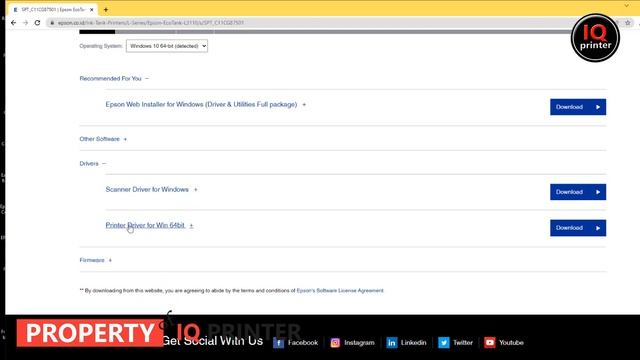Click the LinkedIn icon in footer
Viewport: 640px width, 360px height.
(x=391, y=343)
